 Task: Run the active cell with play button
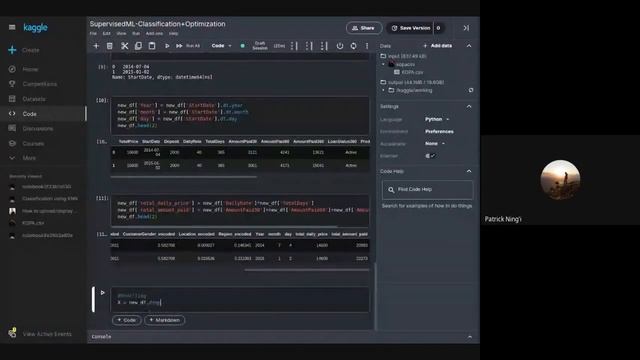pos(102,293)
